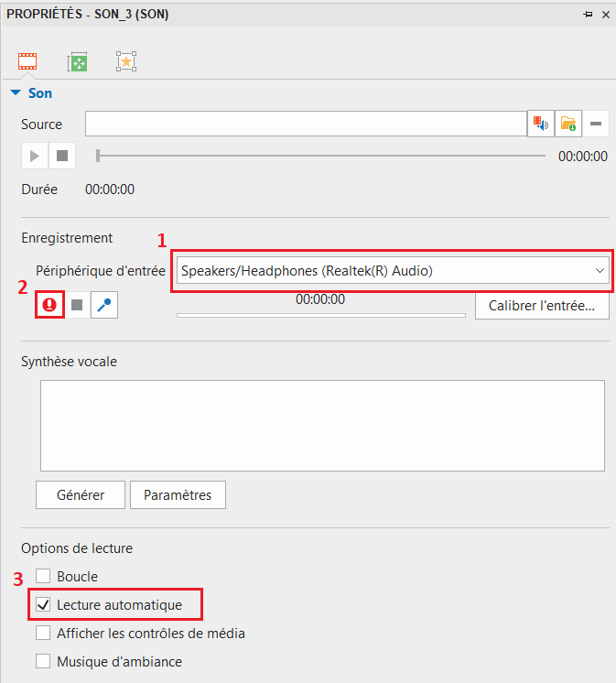
Task: Enable the Boucle checkbox
Action: (x=43, y=577)
